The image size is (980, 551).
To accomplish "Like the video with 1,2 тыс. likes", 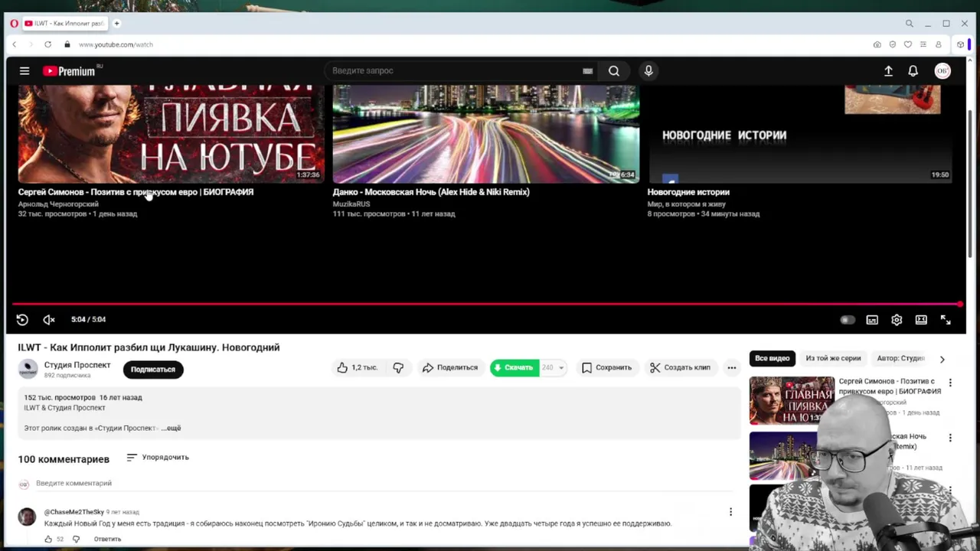I will [358, 368].
